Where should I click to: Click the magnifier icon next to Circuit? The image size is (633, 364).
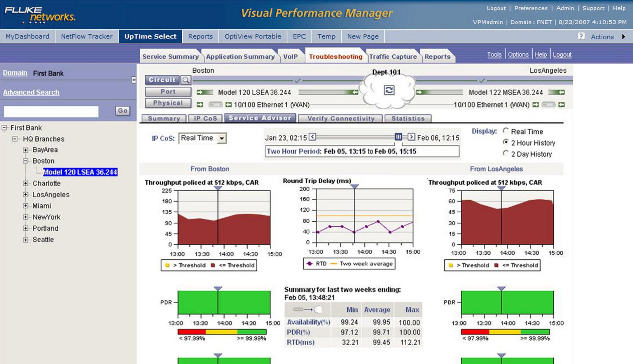click(186, 80)
